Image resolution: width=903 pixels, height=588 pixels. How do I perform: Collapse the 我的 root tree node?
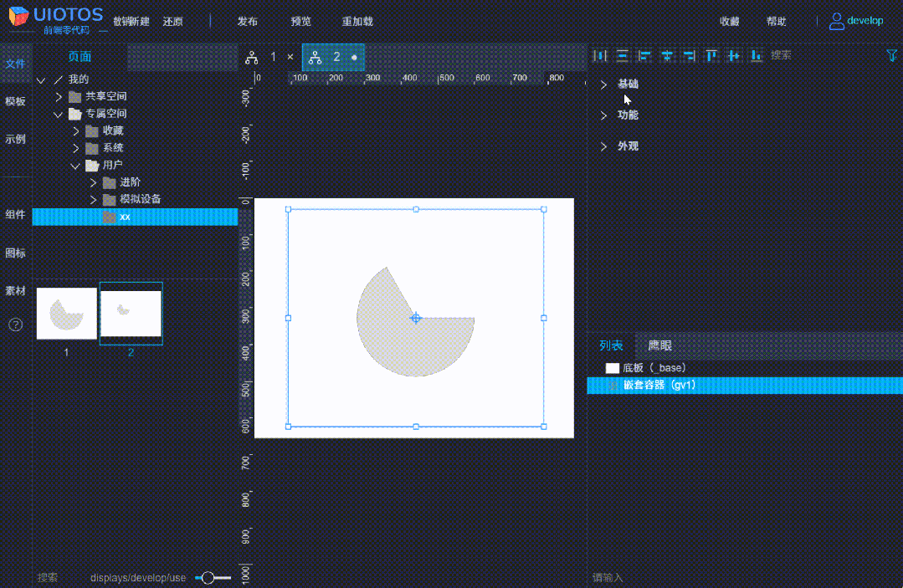(x=41, y=80)
